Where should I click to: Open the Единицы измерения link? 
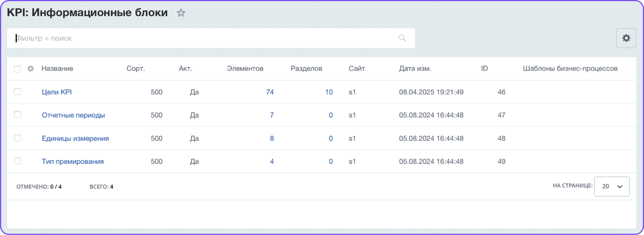[75, 139]
